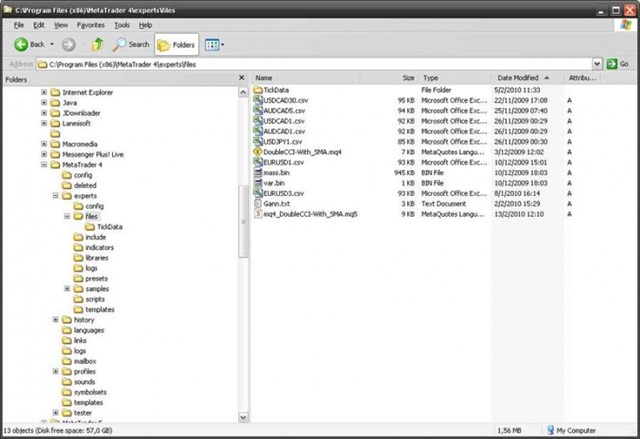
Task: Select the TickData folder in tree
Action: point(104,227)
